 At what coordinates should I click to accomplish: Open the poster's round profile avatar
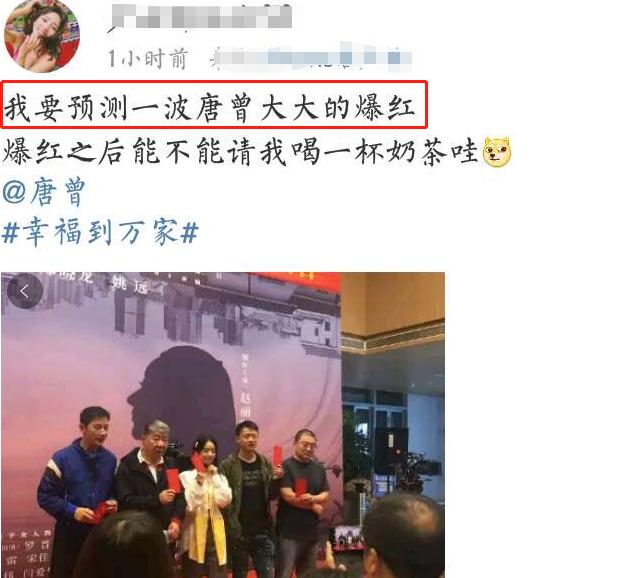point(42,36)
